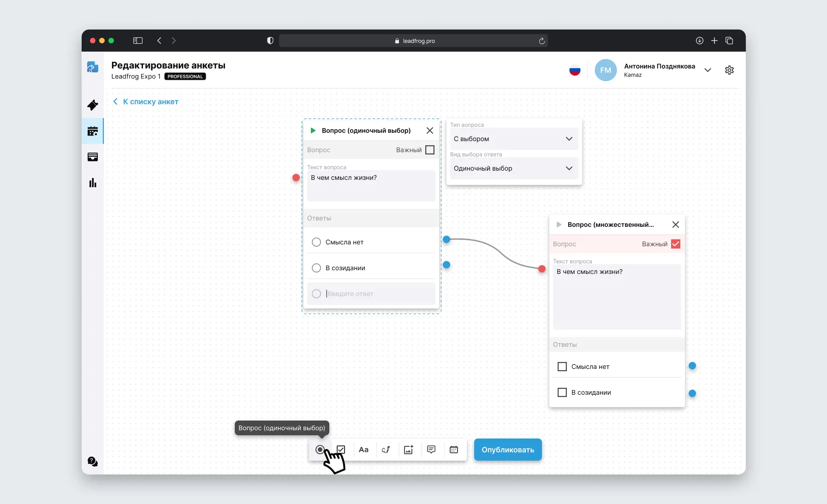Expand the user account menu chevron
Viewport: 827px width, 504px height.
pyautogui.click(x=708, y=70)
